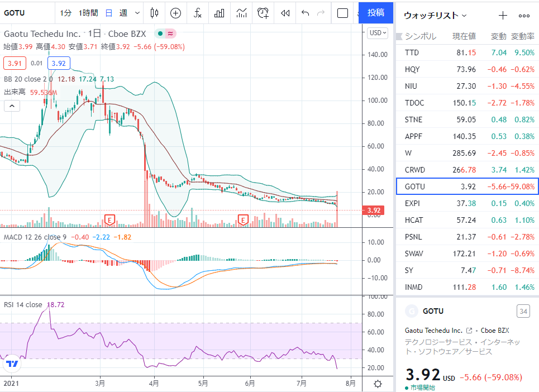Select the 1時間 timeframe
The width and height of the screenshot is (539, 392).
pos(88,13)
